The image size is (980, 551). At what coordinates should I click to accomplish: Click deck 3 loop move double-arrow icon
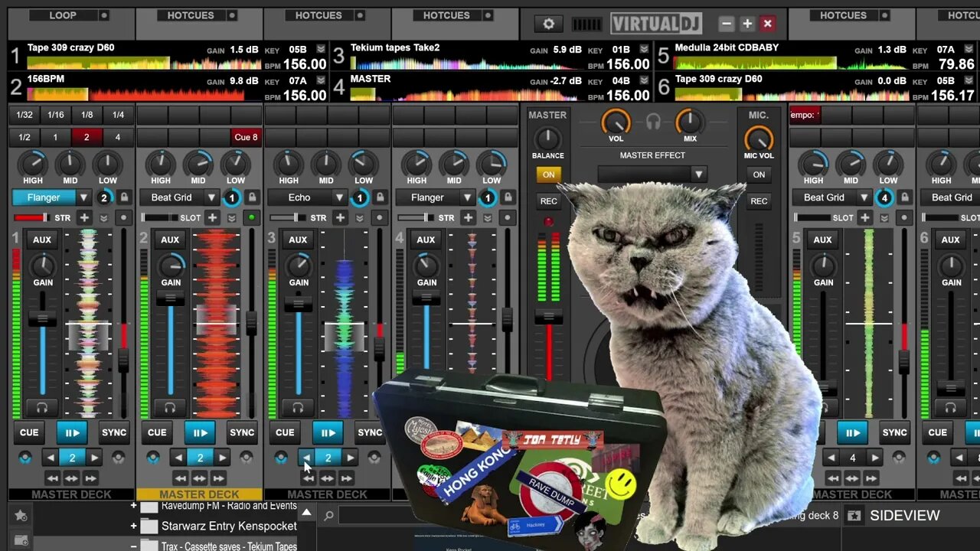tap(327, 478)
